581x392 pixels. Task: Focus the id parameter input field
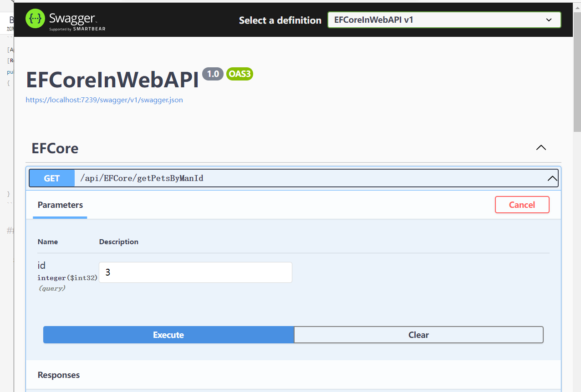pos(195,272)
